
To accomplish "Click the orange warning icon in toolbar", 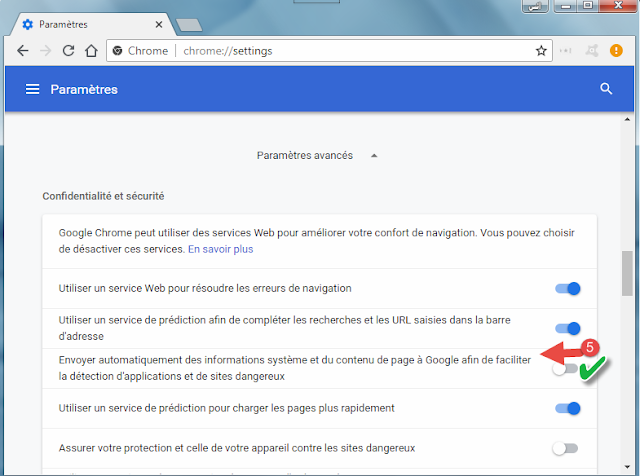I will (x=616, y=51).
